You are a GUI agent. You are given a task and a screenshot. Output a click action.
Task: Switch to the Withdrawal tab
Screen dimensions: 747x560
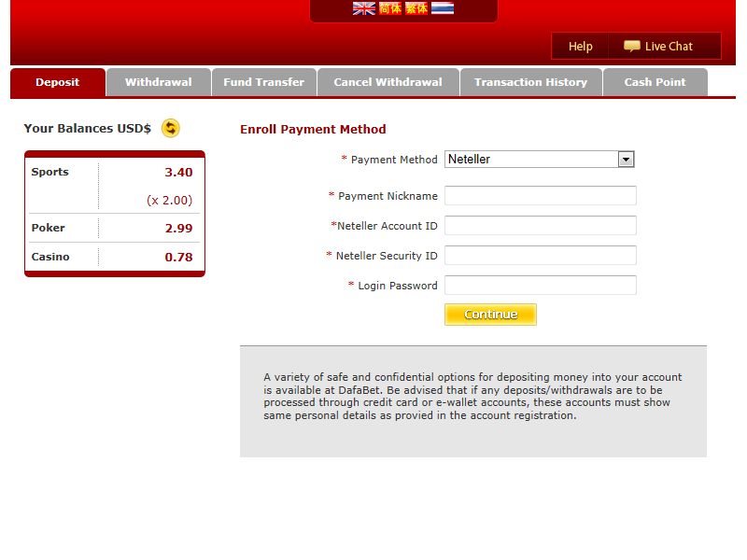click(x=158, y=82)
